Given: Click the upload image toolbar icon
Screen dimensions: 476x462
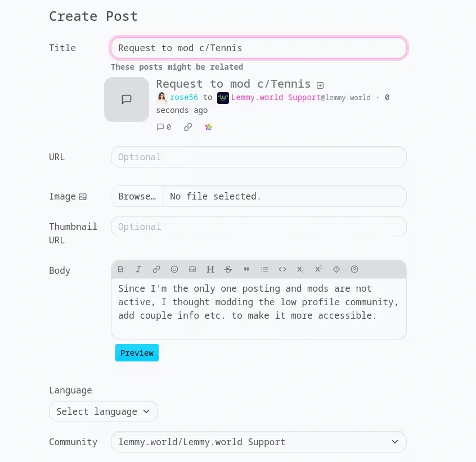Looking at the screenshot, I should (192, 269).
